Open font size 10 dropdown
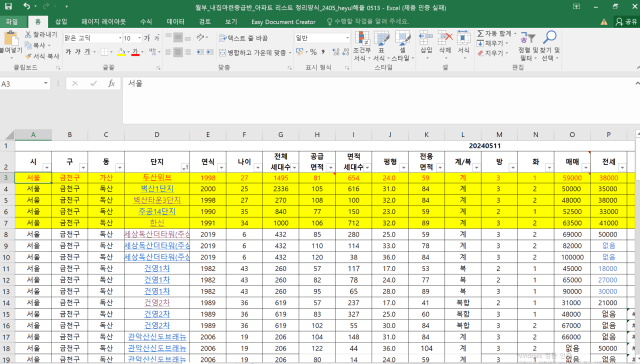This screenshot has width=640, height=364. pos(140,38)
